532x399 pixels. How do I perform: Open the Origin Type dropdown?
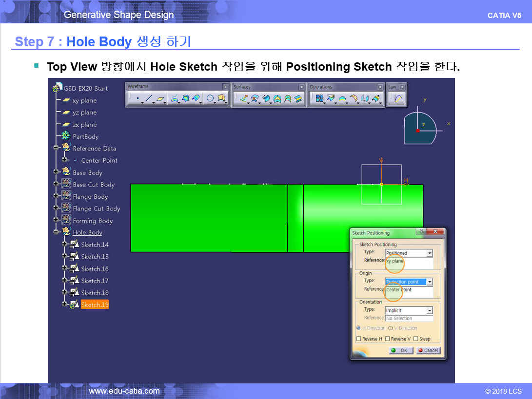point(430,282)
